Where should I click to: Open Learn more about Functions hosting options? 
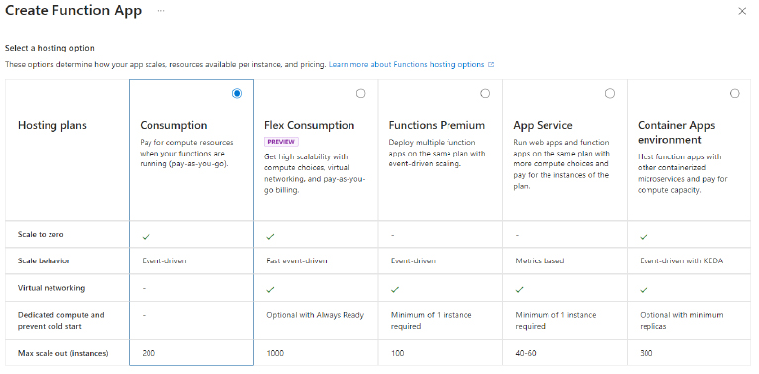[x=406, y=64]
